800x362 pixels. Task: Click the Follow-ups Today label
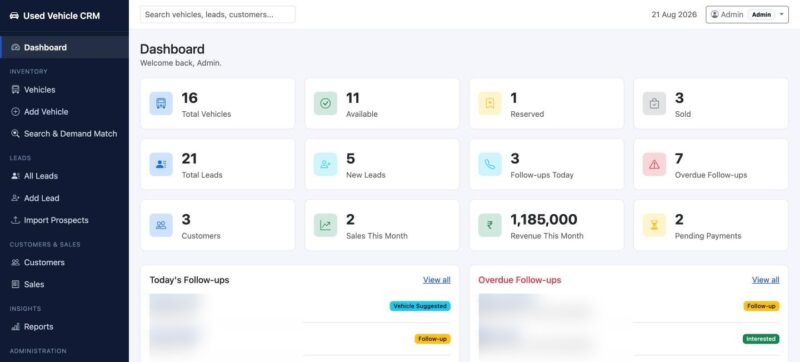pyautogui.click(x=542, y=175)
